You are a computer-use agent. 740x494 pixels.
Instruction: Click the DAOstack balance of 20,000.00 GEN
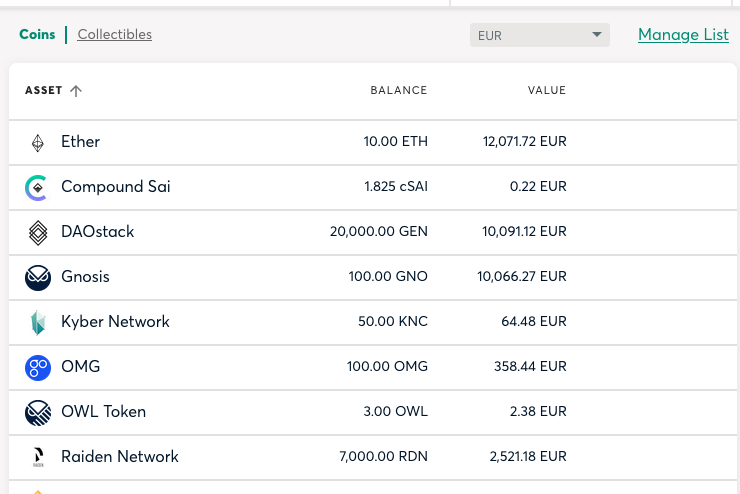tap(378, 232)
